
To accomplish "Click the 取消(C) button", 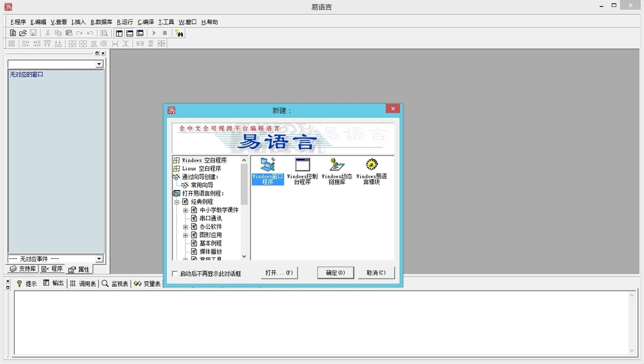I will click(x=376, y=273).
